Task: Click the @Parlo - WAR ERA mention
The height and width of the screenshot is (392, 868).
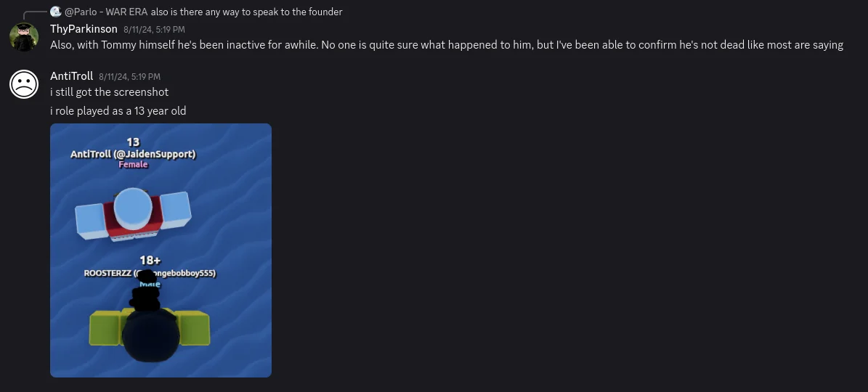Action: pos(106,12)
